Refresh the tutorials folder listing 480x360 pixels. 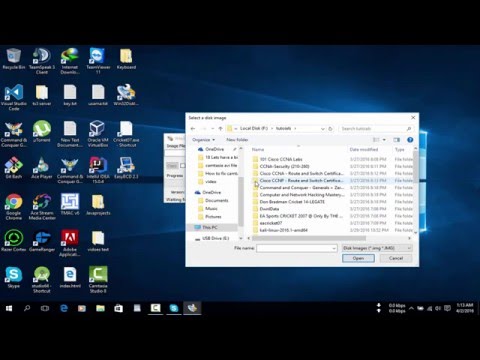click(330, 128)
